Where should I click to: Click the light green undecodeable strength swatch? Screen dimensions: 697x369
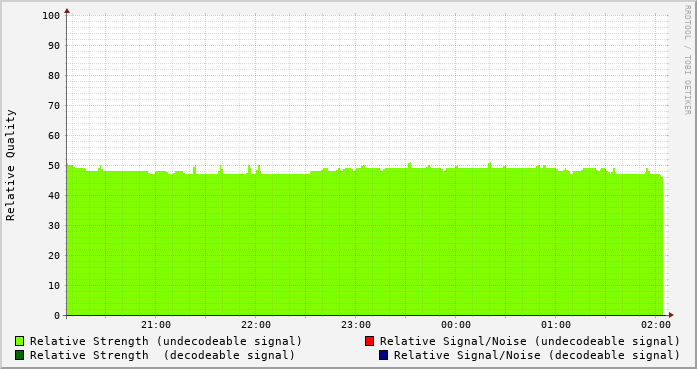pyautogui.click(x=19, y=341)
